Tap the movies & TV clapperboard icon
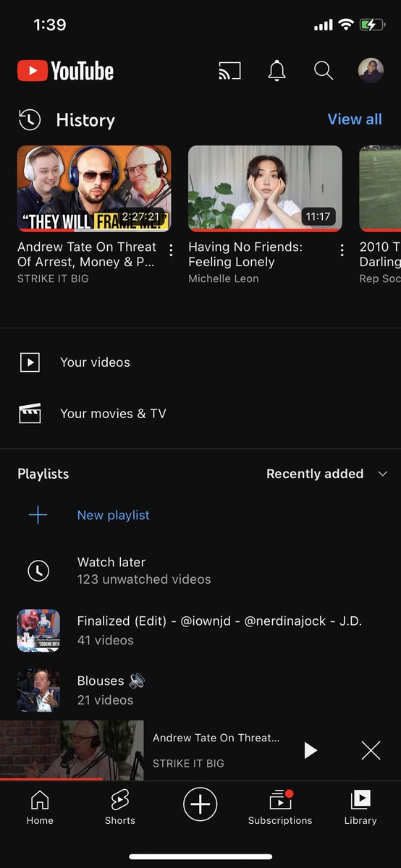 point(30,414)
